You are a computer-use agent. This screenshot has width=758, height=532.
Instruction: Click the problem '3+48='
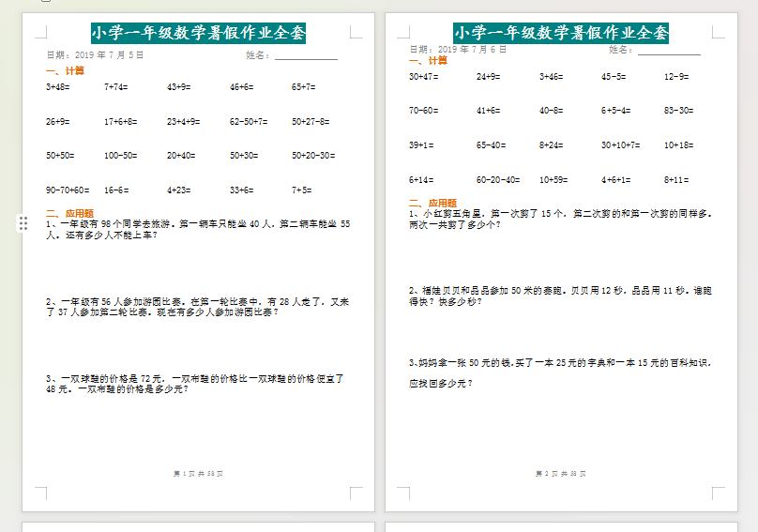[x=58, y=87]
